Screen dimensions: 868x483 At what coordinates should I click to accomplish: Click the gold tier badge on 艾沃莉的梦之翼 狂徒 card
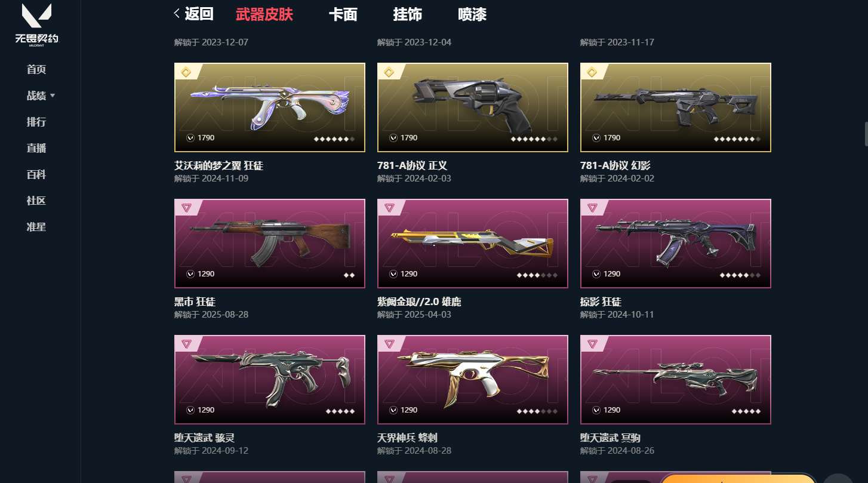(x=186, y=72)
